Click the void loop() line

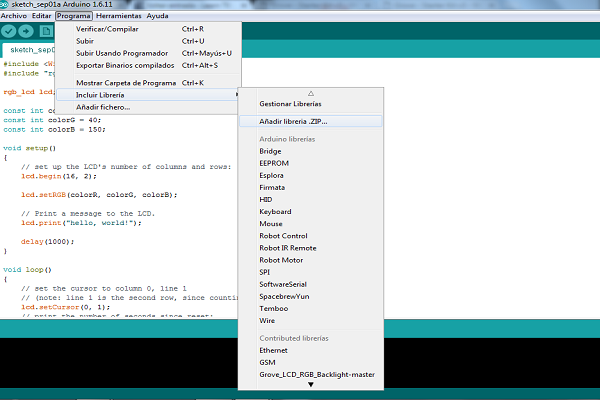[27, 270]
